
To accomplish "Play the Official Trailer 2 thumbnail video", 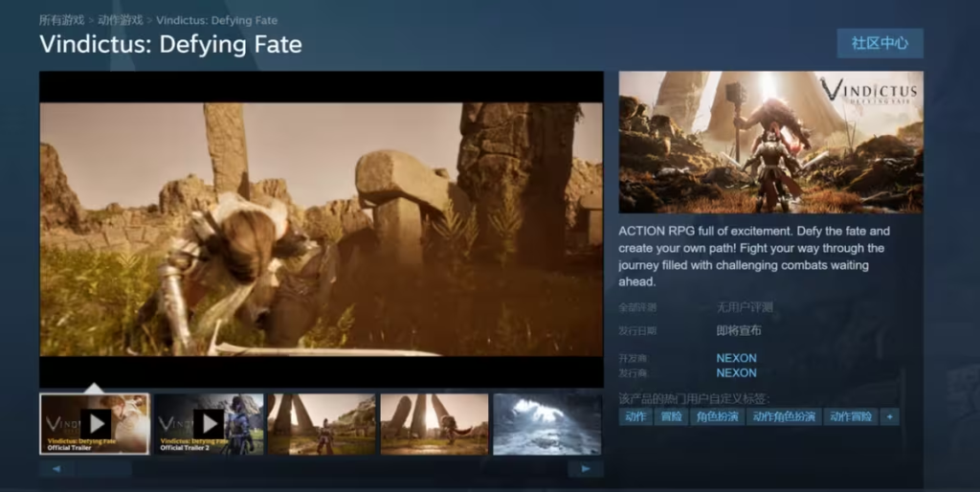I will pyautogui.click(x=209, y=424).
